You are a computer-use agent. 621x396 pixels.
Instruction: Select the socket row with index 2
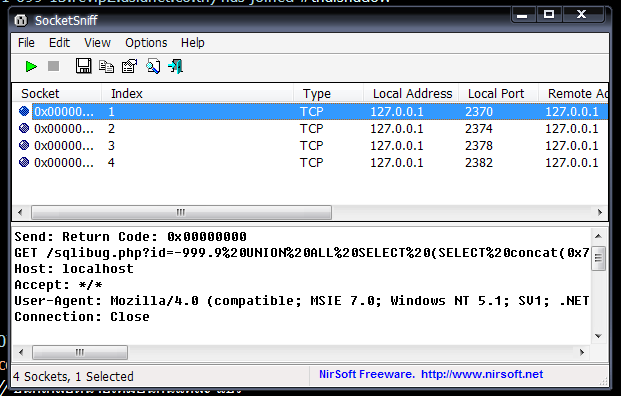pyautogui.click(x=310, y=129)
